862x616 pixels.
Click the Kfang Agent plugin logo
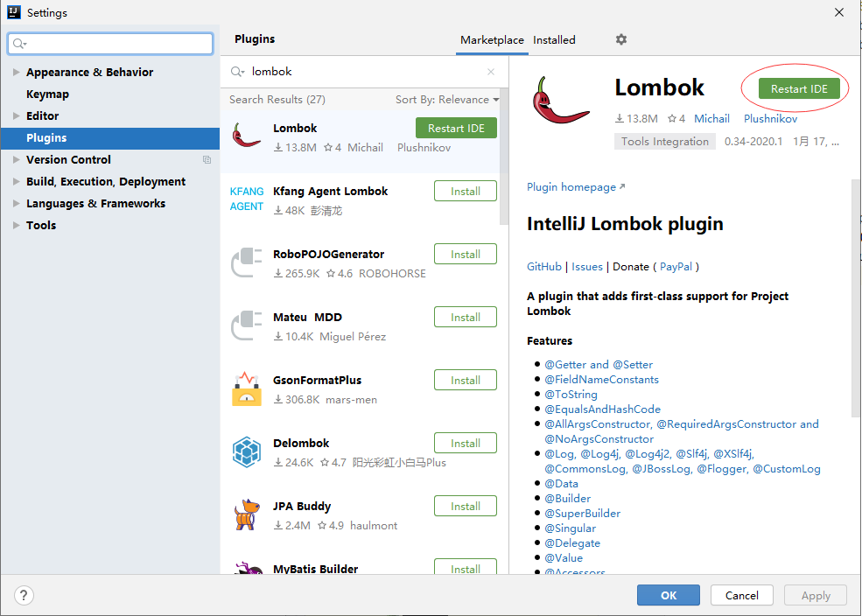tap(246, 199)
